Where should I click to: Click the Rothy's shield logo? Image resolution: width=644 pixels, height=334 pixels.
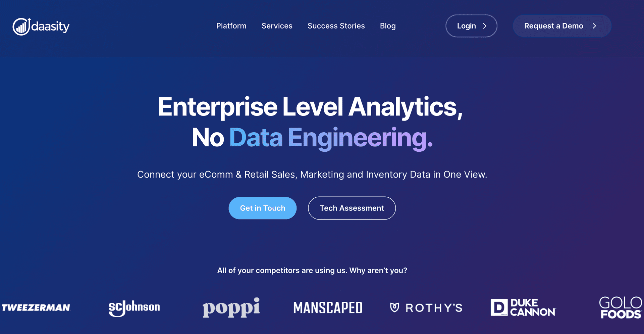pyautogui.click(x=395, y=307)
